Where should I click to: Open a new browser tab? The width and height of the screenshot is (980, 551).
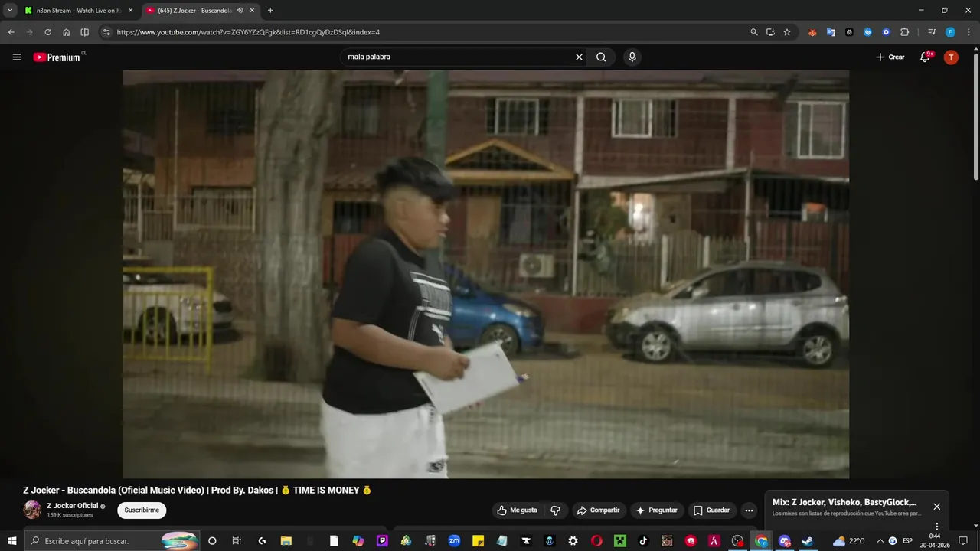point(270,11)
